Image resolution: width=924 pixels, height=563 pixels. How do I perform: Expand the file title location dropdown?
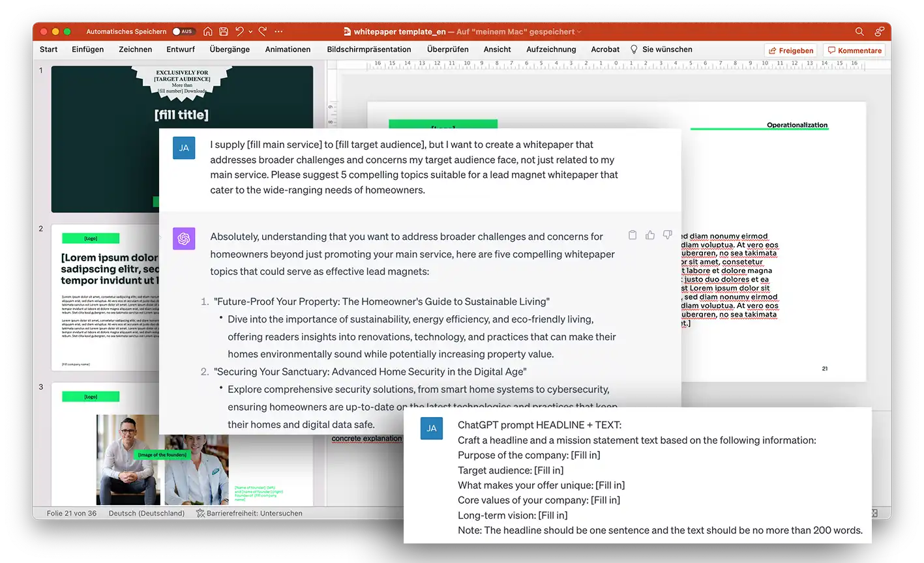pos(579,32)
